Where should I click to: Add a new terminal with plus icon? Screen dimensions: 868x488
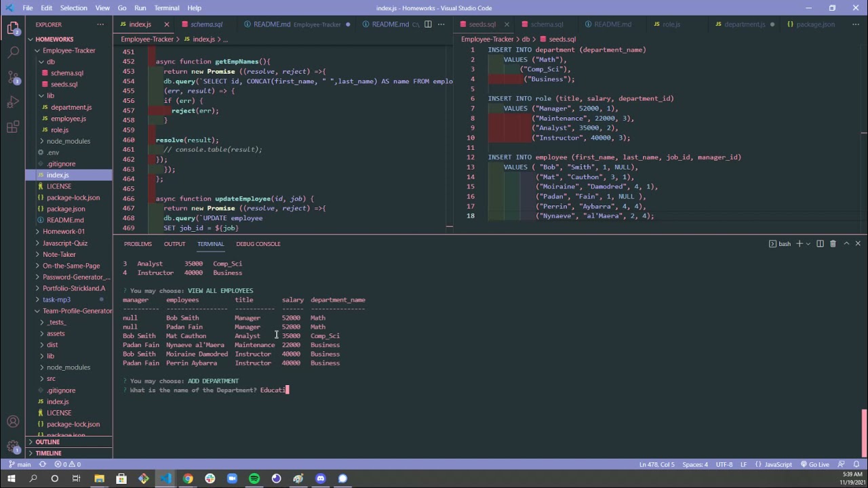pyautogui.click(x=800, y=244)
